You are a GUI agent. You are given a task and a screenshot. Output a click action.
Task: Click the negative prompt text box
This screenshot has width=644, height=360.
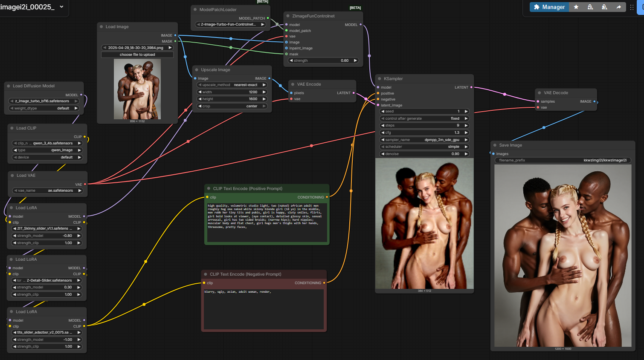[x=264, y=309]
